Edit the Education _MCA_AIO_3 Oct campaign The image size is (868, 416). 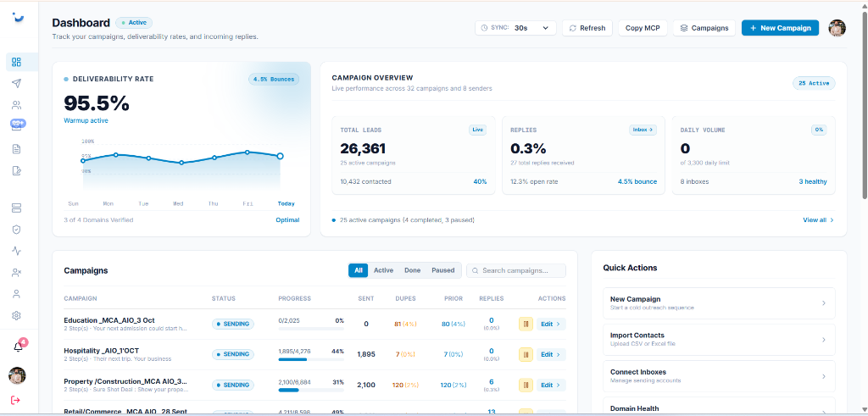[x=551, y=324]
